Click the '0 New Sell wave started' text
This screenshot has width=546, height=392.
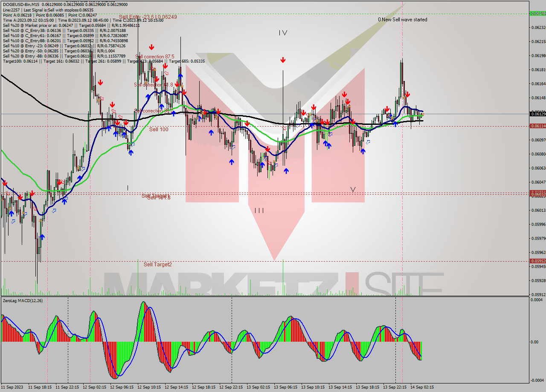[402, 20]
